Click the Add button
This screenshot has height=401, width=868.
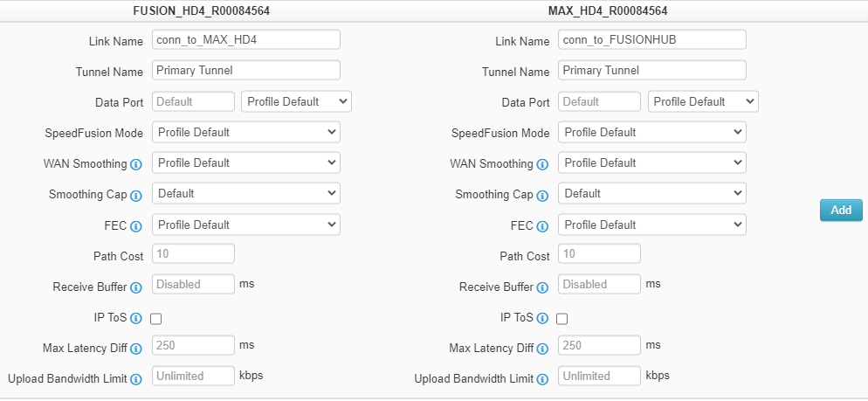point(841,211)
